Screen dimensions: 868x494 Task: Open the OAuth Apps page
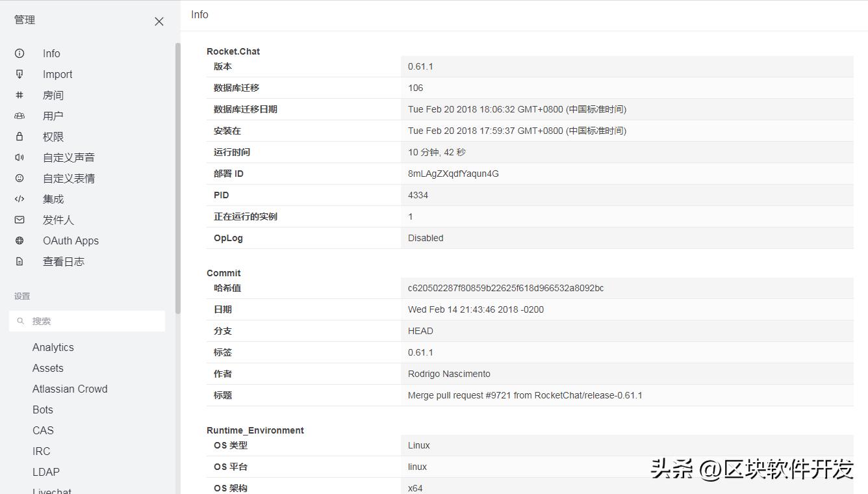pos(71,240)
